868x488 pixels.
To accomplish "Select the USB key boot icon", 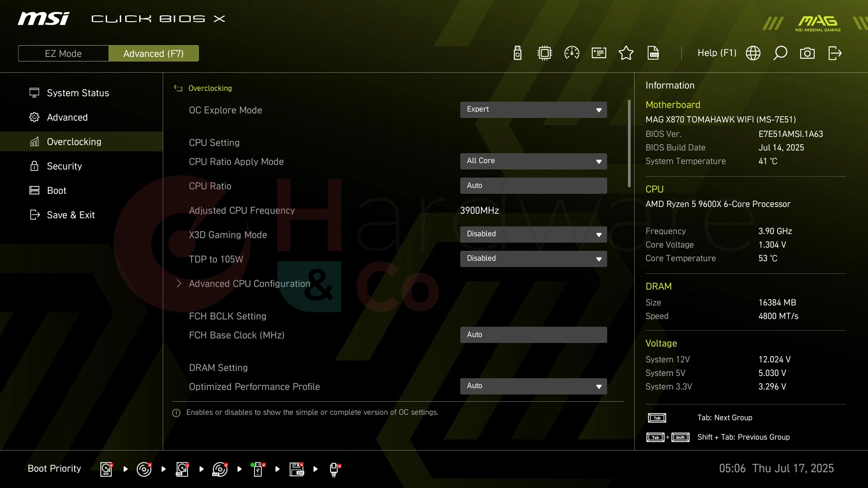I will click(x=258, y=469).
